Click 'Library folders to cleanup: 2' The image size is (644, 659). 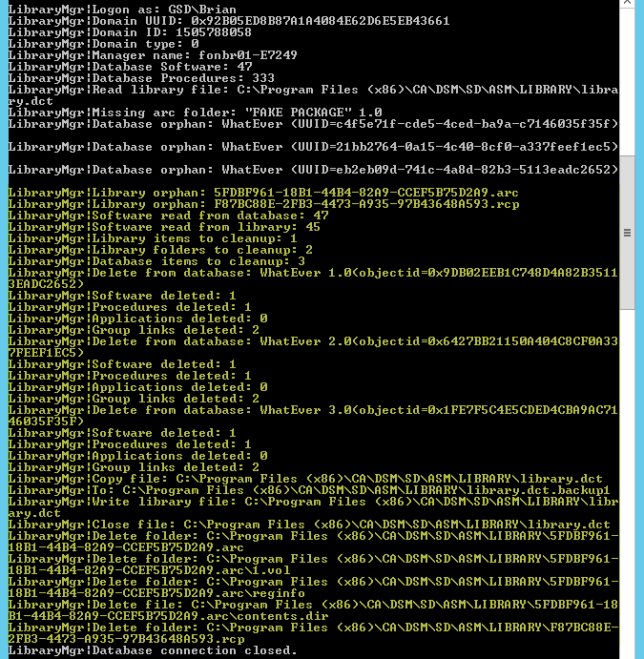click(160, 250)
